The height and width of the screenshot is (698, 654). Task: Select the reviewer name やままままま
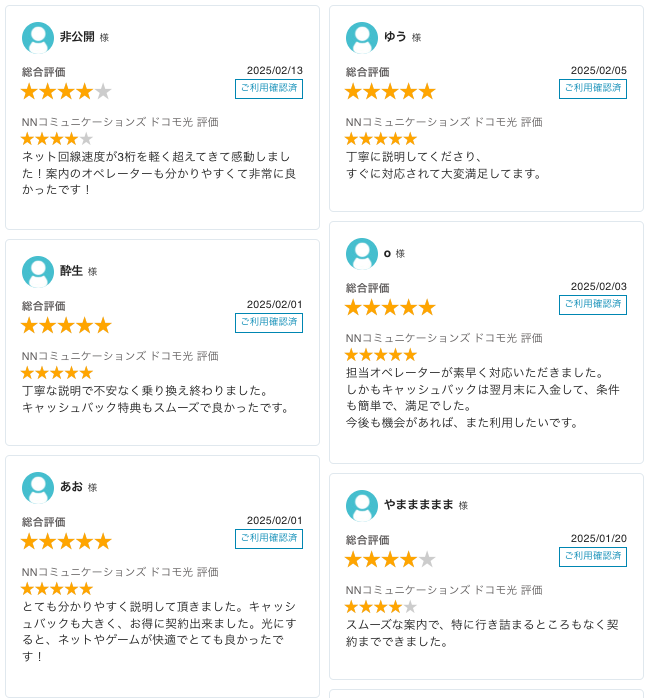(419, 505)
